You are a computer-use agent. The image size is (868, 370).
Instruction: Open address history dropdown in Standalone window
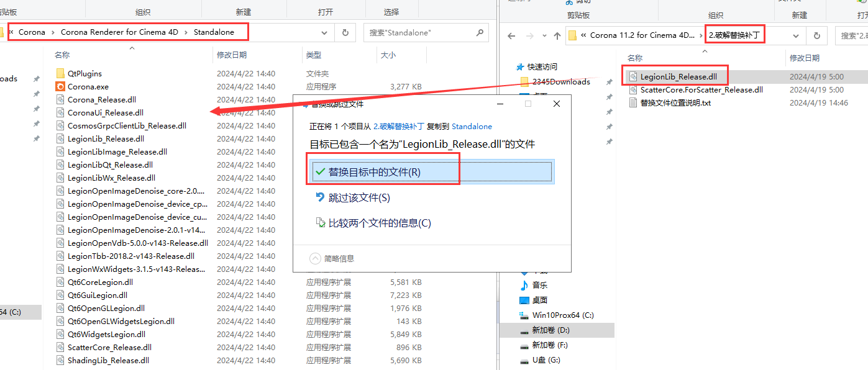[x=324, y=32]
